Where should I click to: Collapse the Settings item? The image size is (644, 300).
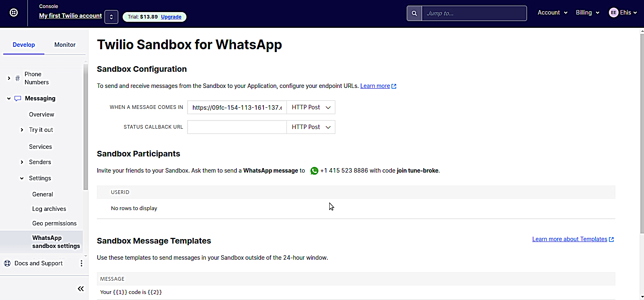click(22, 178)
